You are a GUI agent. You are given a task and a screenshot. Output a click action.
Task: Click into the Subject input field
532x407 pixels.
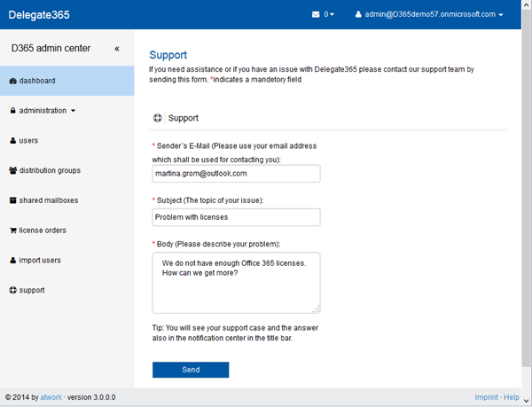point(236,218)
